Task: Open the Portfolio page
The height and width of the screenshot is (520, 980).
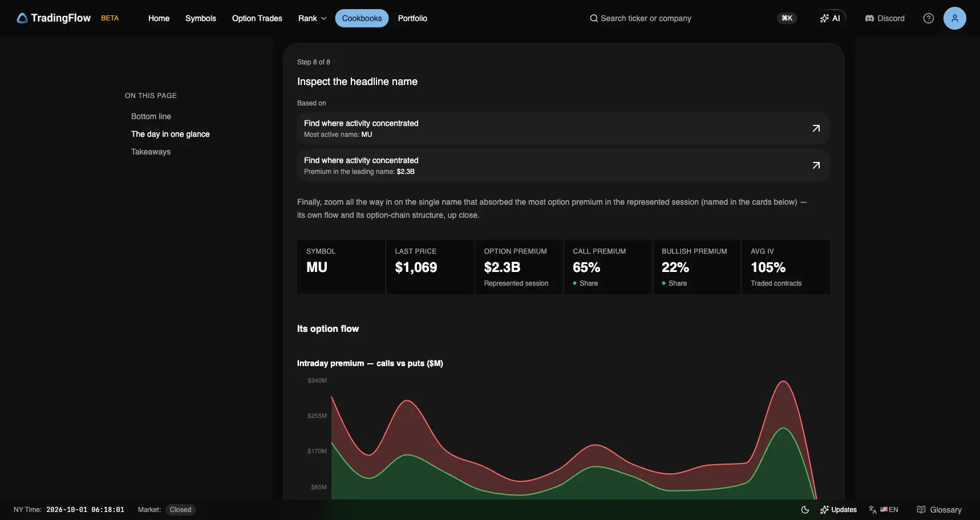Action: pos(412,18)
